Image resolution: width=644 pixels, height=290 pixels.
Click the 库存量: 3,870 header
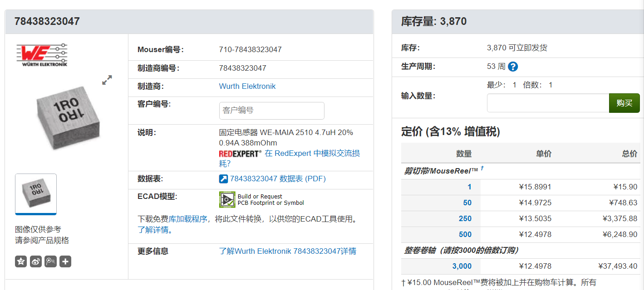(434, 21)
